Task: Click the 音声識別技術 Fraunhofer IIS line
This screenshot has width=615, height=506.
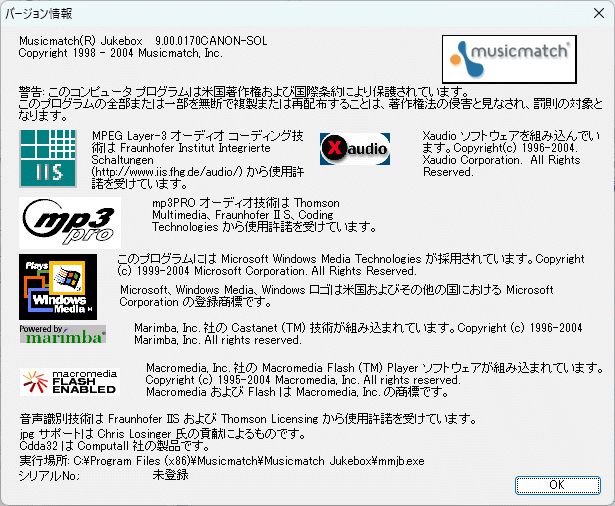Action: click(x=248, y=419)
